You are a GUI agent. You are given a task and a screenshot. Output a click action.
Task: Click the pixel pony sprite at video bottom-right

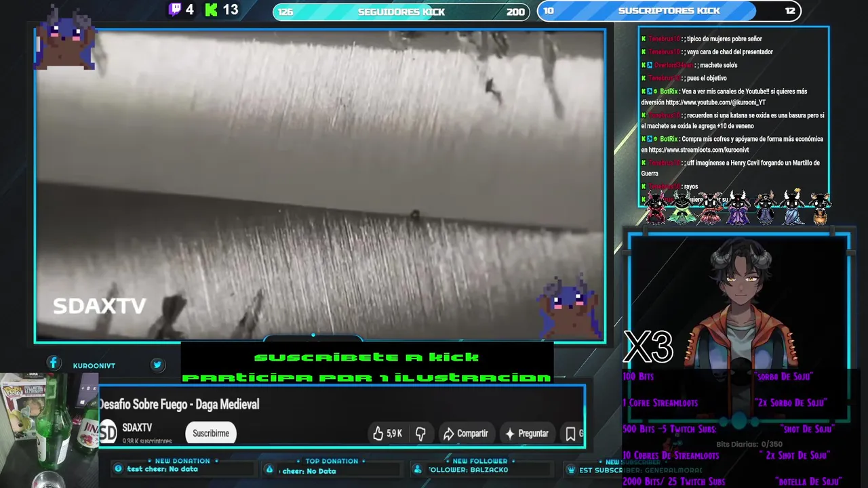570,306
